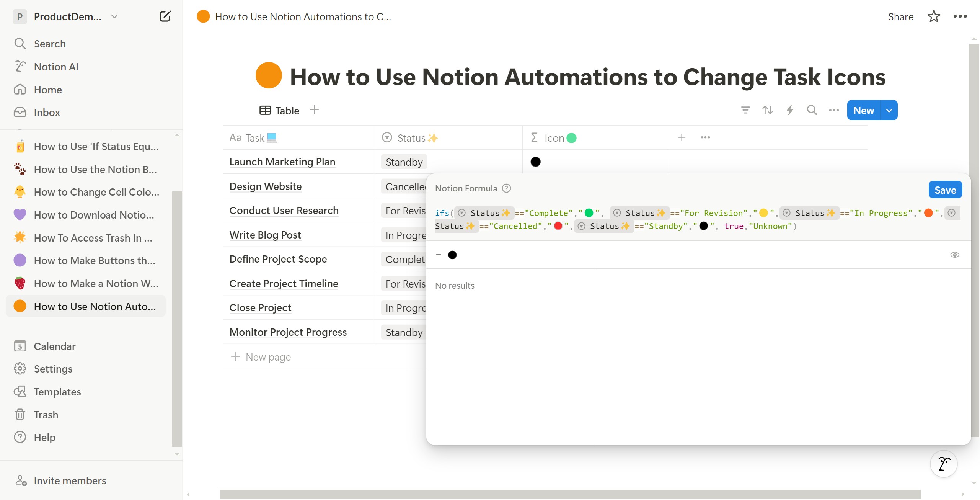
Task: Open Settings in the sidebar
Action: tap(53, 369)
